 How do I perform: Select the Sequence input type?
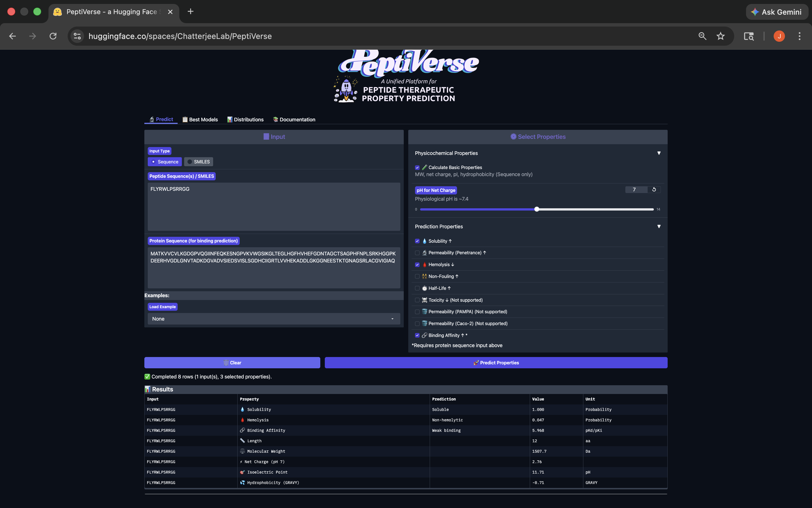tap(165, 162)
